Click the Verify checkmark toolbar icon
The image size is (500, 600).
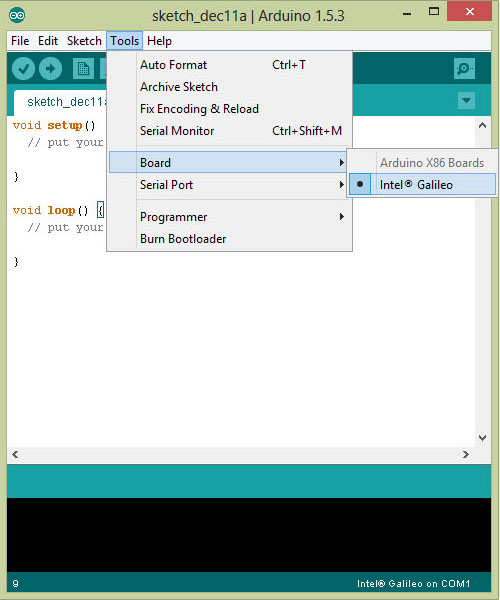point(23,69)
